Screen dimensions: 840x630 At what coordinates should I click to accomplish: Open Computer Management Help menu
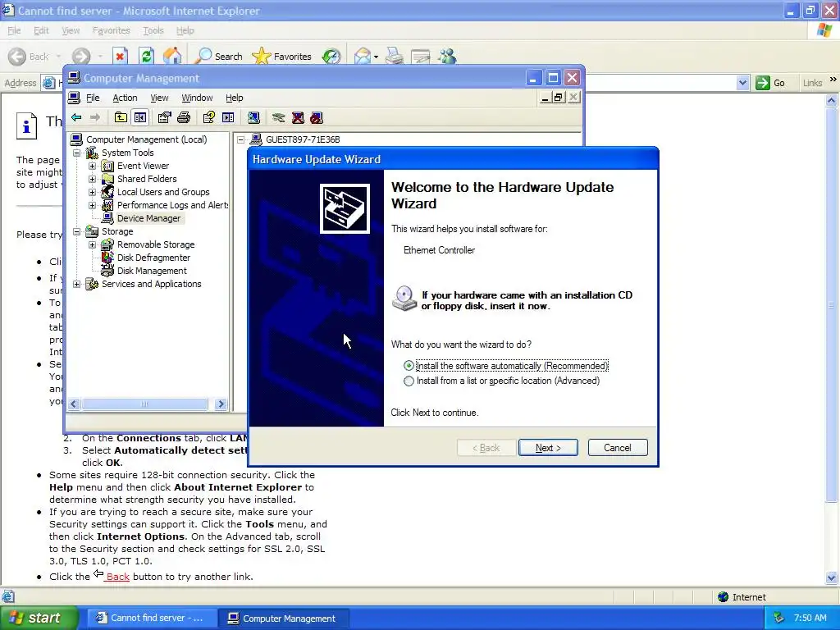tap(234, 98)
